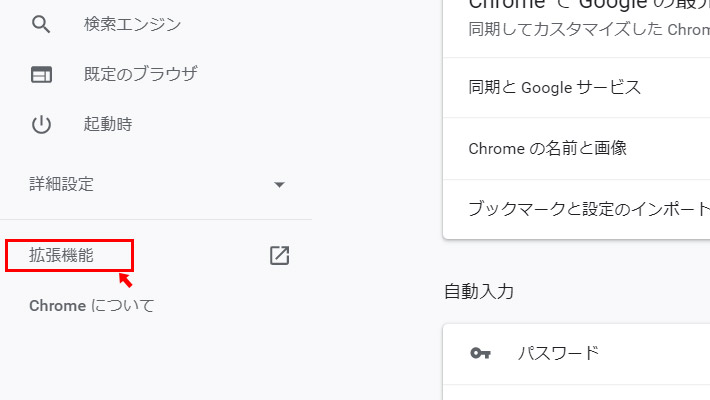Click the 自動入力 section heading
710x400 pixels.
[x=479, y=292]
